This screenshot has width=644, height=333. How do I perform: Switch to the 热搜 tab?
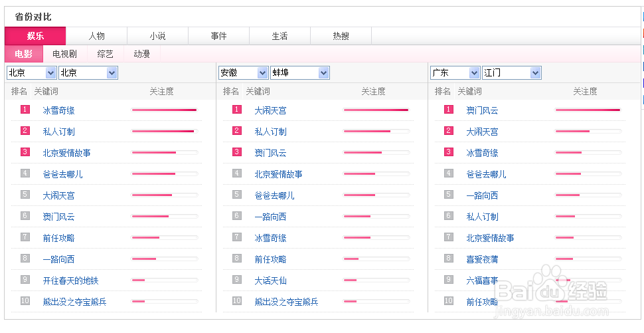point(341,36)
